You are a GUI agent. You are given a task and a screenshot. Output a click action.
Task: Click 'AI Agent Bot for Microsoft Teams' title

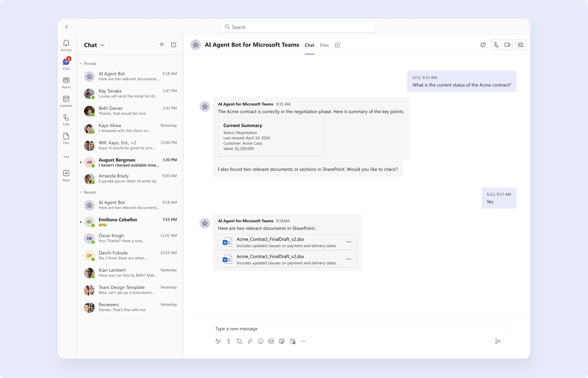(x=252, y=45)
